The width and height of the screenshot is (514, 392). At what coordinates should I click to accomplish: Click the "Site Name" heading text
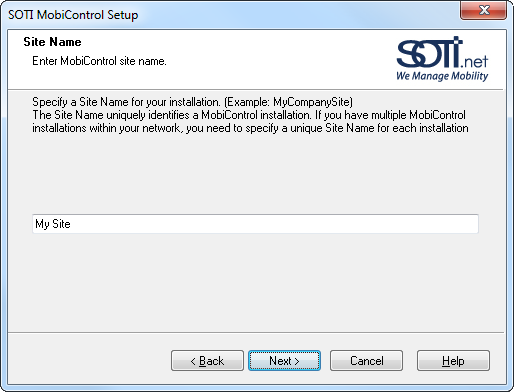[52, 42]
